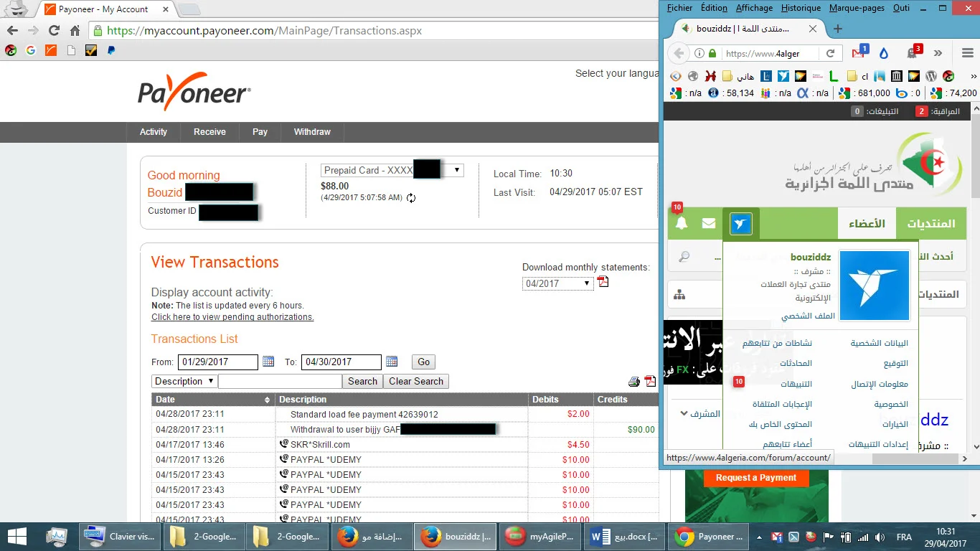Open the Word document in the taskbar
Viewport: 980px width, 551px height.
(x=619, y=537)
